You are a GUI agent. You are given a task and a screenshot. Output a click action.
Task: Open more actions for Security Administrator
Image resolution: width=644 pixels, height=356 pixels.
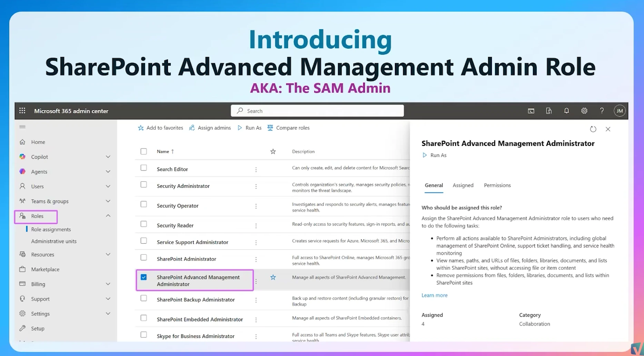click(256, 186)
